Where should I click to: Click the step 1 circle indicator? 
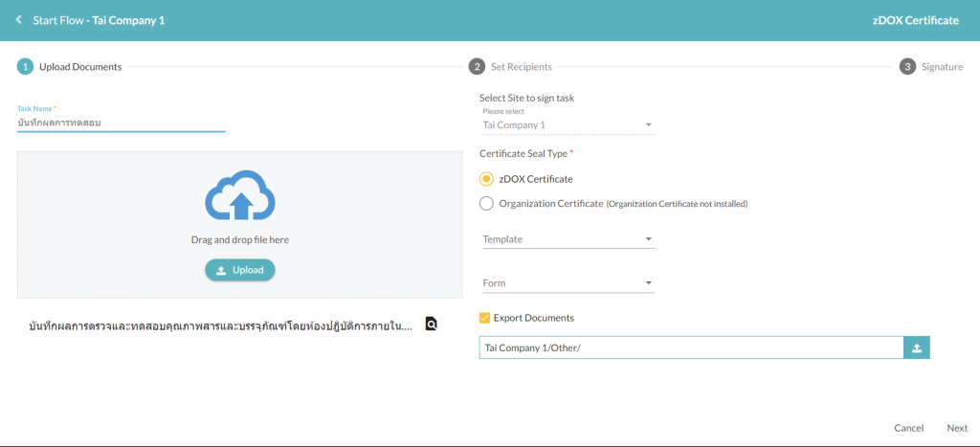[x=26, y=67]
